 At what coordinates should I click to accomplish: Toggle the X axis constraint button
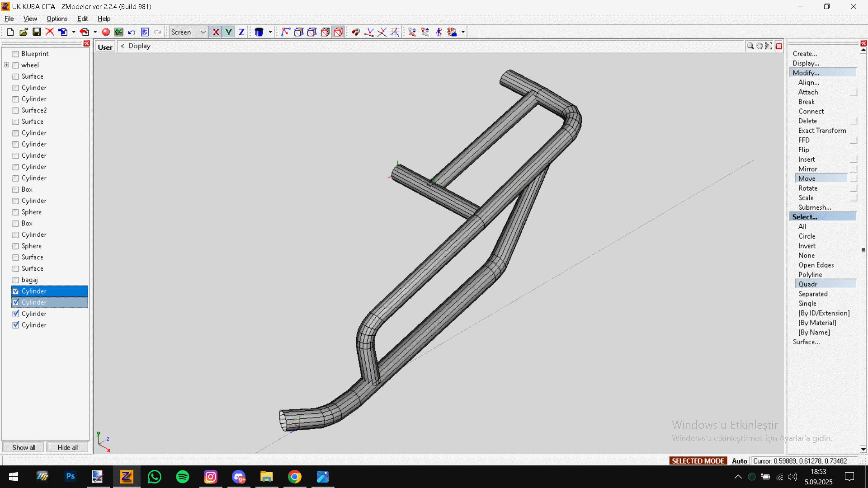point(216,32)
